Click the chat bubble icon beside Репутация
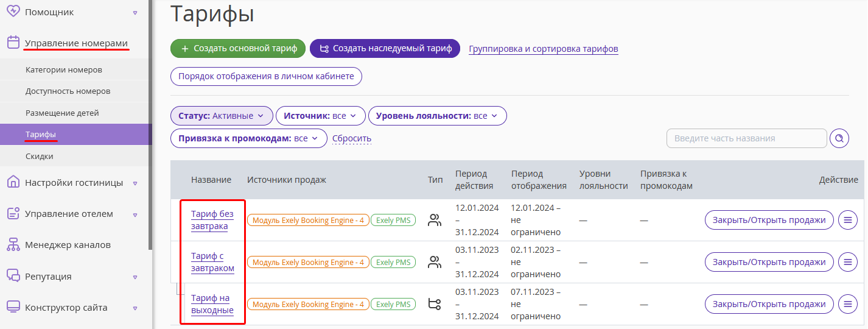Screen dimensions: 868x329 pyautogui.click(x=13, y=276)
